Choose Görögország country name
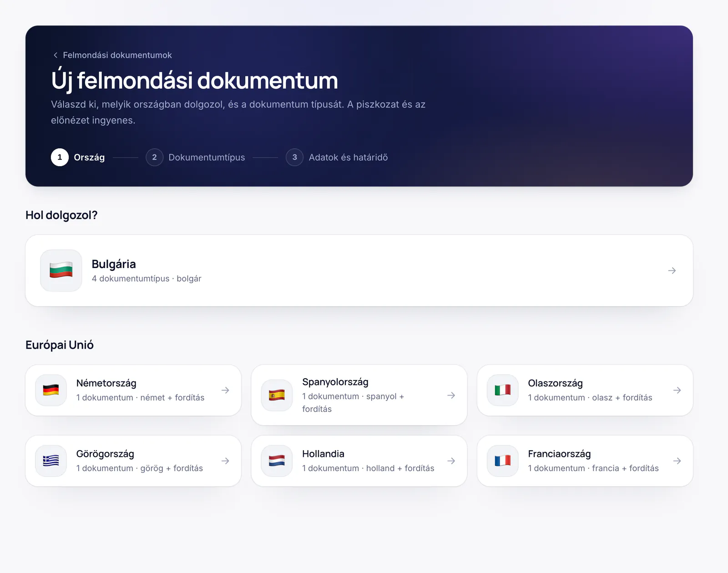The height and width of the screenshot is (573, 728). click(x=105, y=454)
